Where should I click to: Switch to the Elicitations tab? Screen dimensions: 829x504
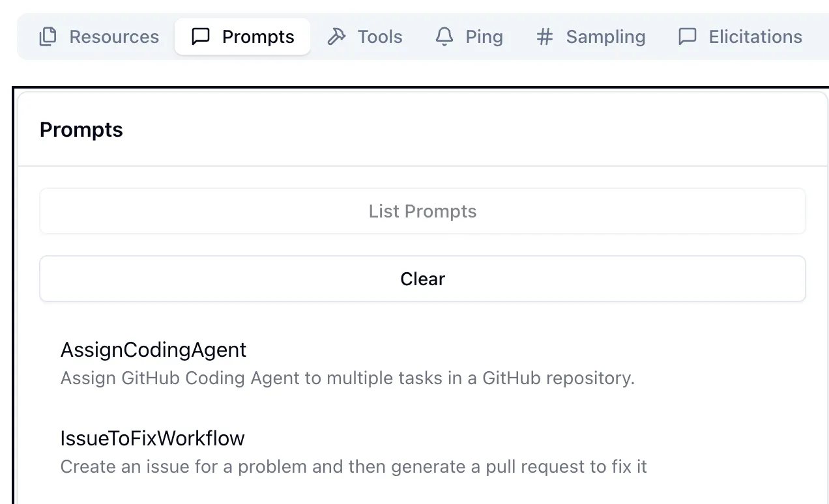[x=755, y=37]
